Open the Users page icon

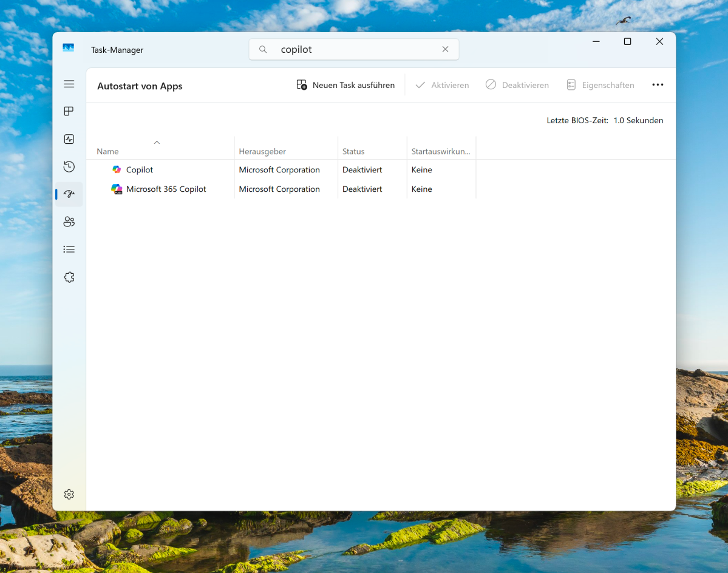(x=69, y=222)
